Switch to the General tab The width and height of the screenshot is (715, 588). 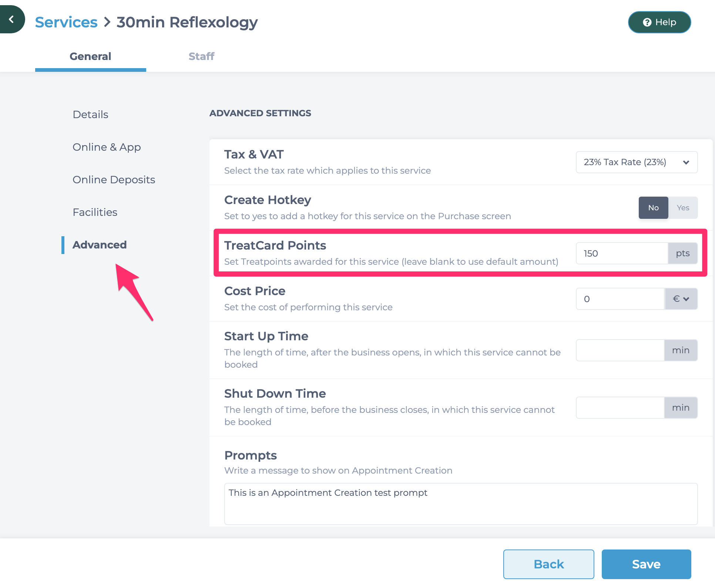90,56
